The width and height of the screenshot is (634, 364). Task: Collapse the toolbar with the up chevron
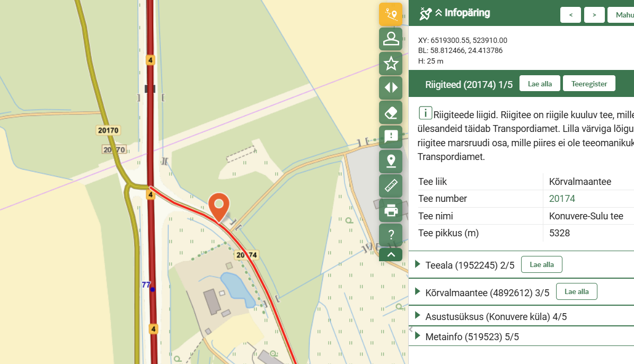click(x=391, y=255)
